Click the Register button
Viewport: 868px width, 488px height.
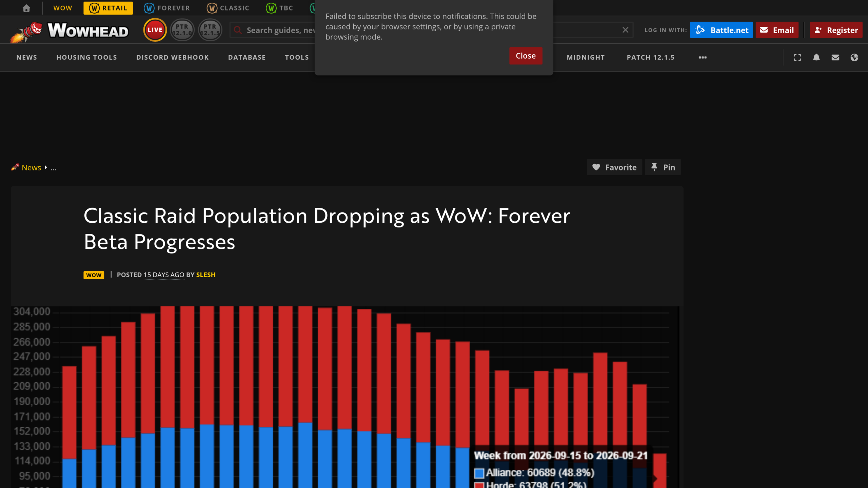point(836,30)
